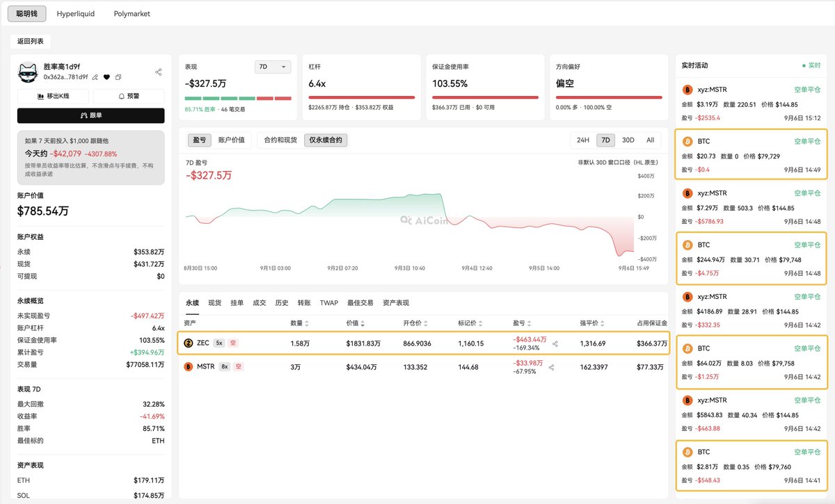Switch to the 挂单 tab
This screenshot has width=835, height=504.
tap(237, 303)
